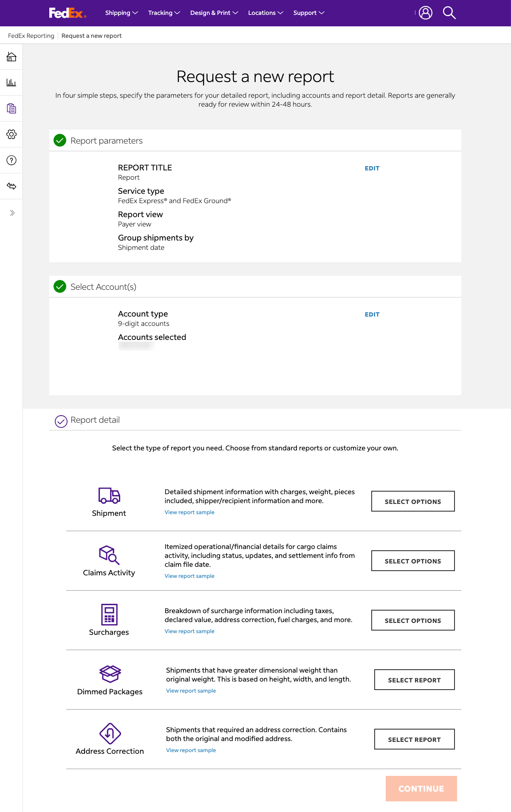Open the sidebar bar chart icon

click(x=11, y=82)
